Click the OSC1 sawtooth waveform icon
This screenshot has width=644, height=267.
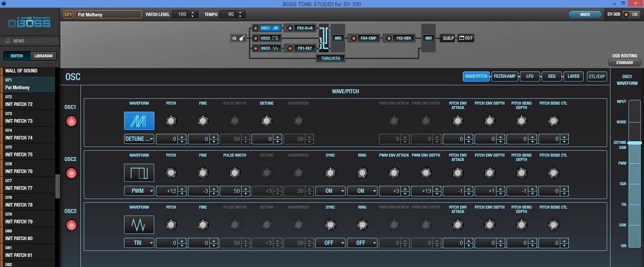click(139, 121)
